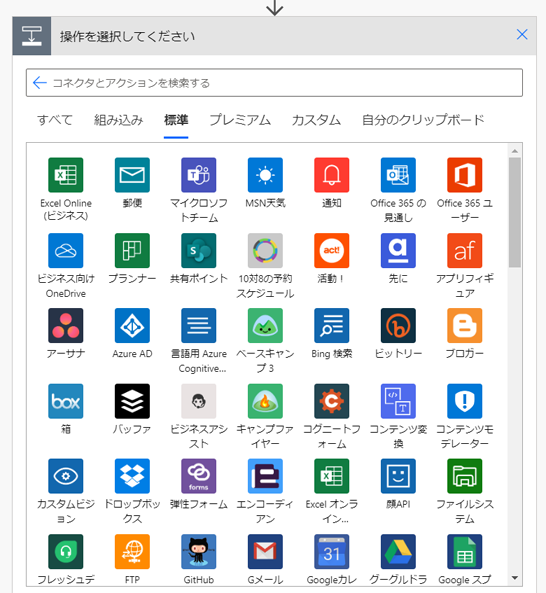The height and width of the screenshot is (593, 546).
Task: Choose the コンテンツ変換 connector icon
Action: pyautogui.click(x=398, y=401)
